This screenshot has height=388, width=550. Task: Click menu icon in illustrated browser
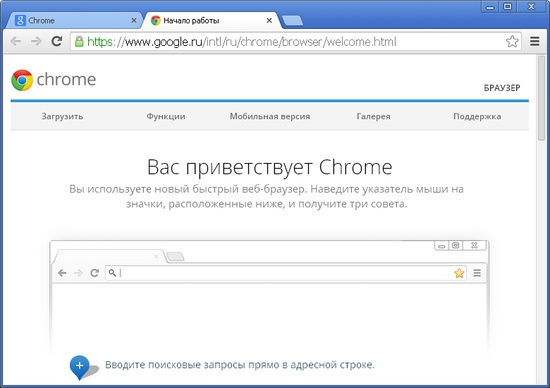477,273
